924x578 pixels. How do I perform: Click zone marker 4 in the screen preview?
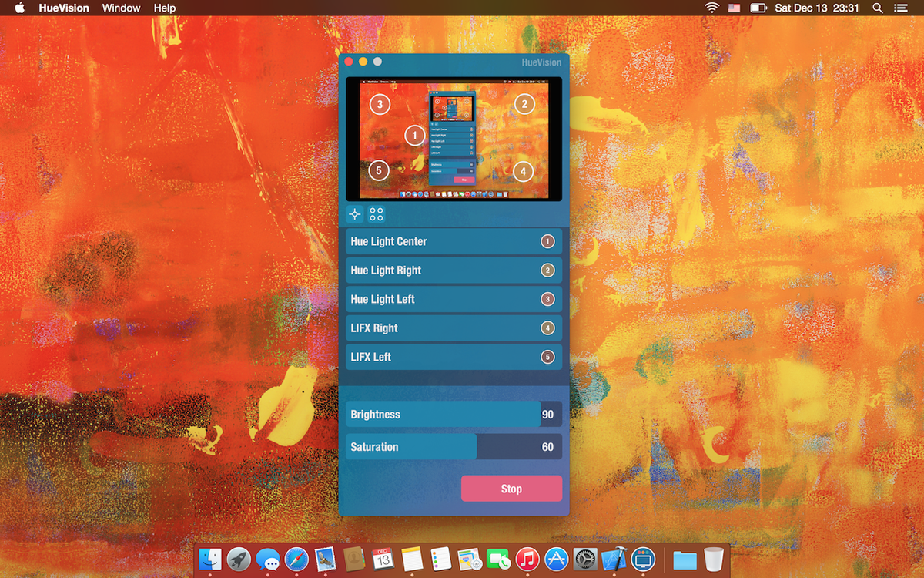523,171
